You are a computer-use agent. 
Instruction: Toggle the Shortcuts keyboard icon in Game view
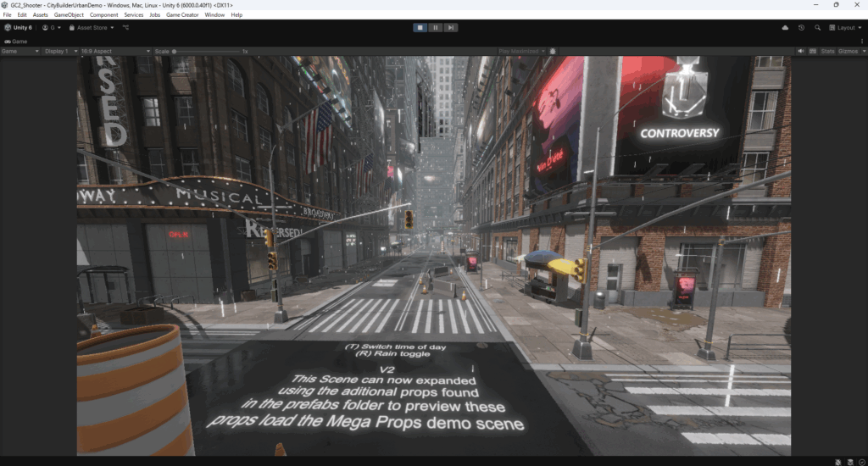point(812,51)
